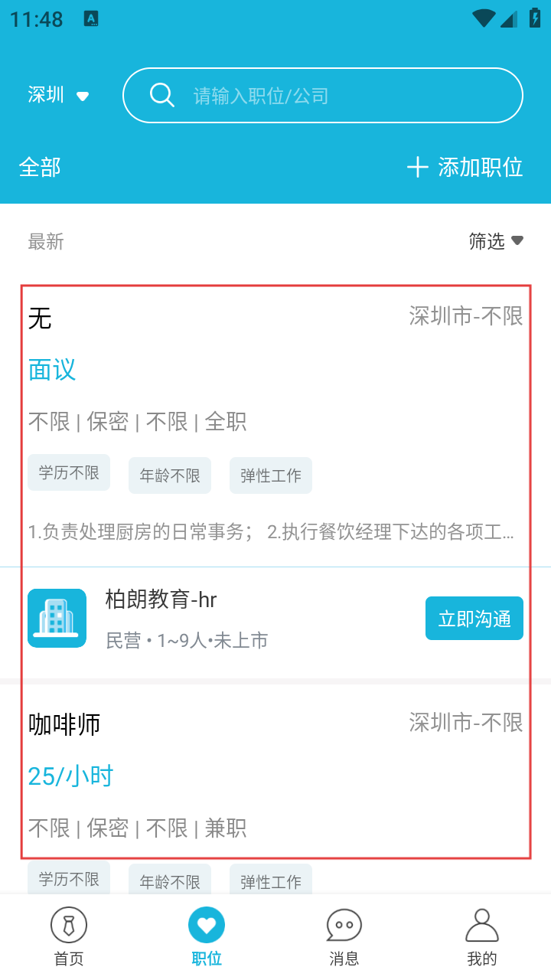Focus the 请输入职位/公司 search field
This screenshot has width=551, height=980.
pyautogui.click(x=337, y=96)
